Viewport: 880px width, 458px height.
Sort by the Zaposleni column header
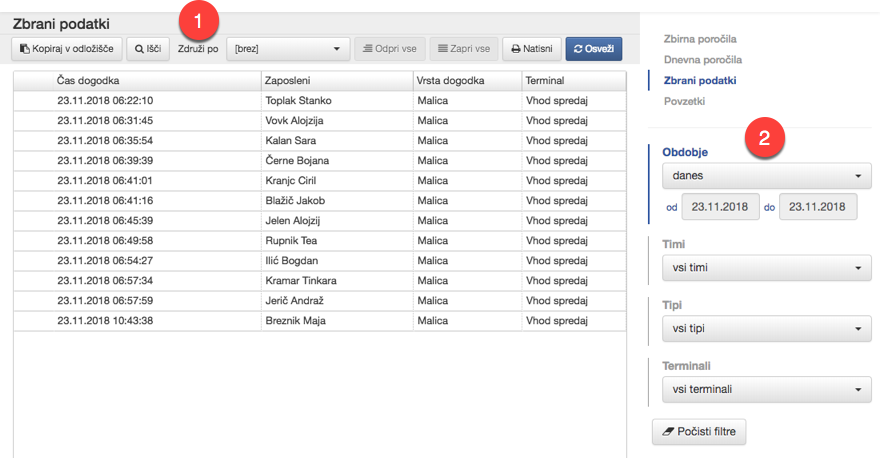[337, 81]
